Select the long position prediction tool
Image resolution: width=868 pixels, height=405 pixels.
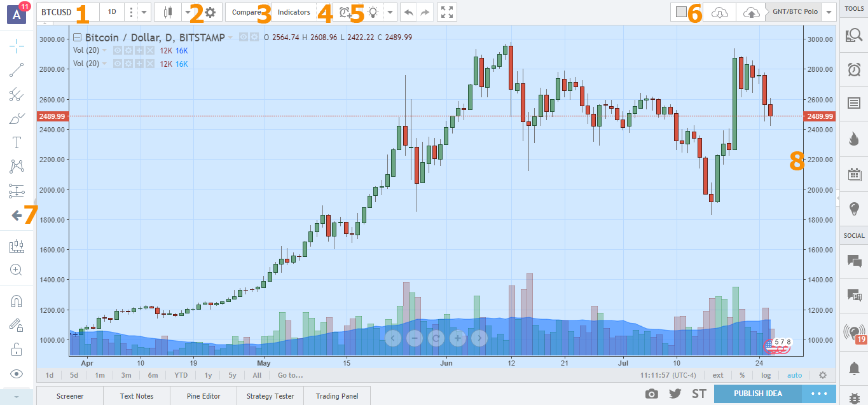[x=17, y=191]
